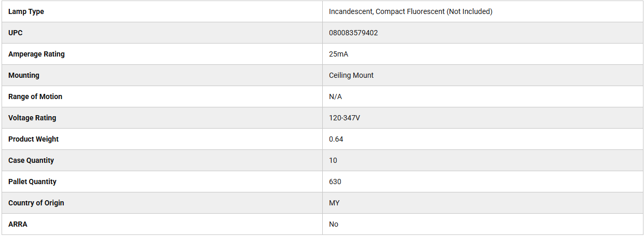This screenshot has width=644, height=236.
Task: Click the 0.64 product weight value
Action: pos(336,139)
